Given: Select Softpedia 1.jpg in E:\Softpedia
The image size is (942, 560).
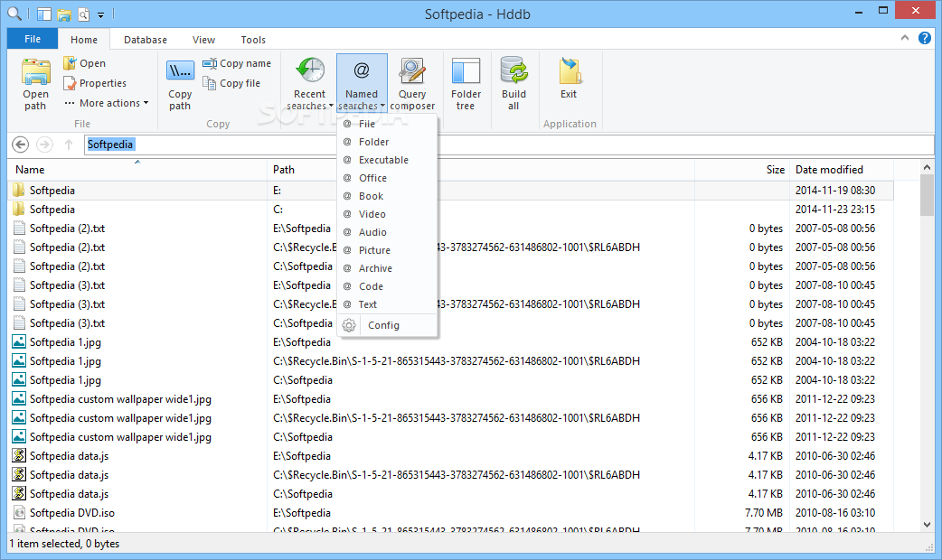Looking at the screenshot, I should (450, 342).
